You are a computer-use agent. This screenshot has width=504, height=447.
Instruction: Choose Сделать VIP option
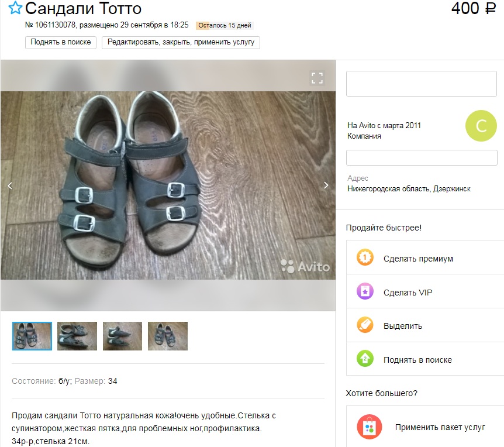(425, 291)
